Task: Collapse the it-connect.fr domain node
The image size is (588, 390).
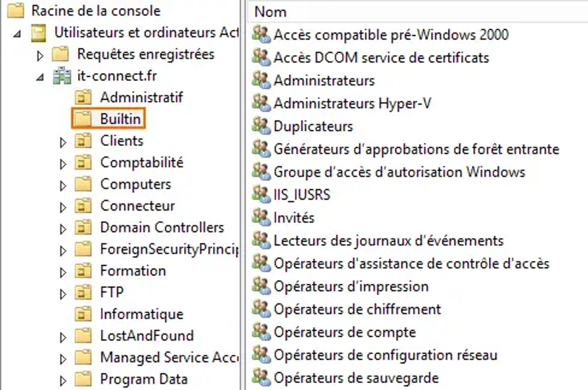Action: (x=40, y=77)
